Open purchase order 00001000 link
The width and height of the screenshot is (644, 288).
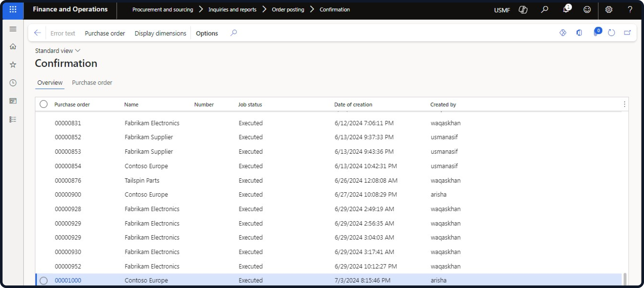click(68, 281)
